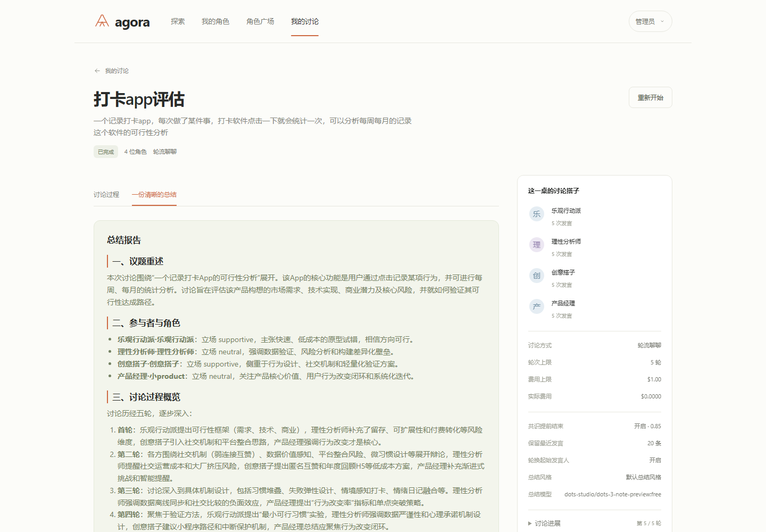Click the 乐观行动派 participant name
Viewport: 766px width, 532px height.
click(x=566, y=211)
